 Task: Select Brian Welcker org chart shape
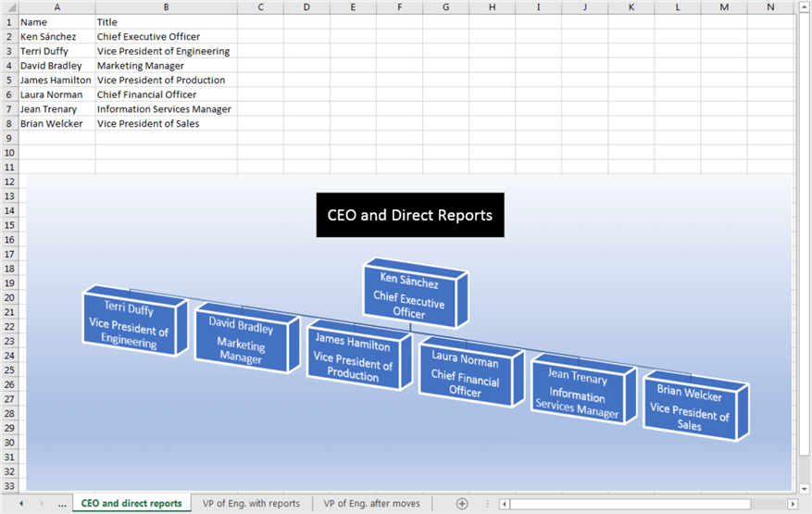(x=695, y=407)
